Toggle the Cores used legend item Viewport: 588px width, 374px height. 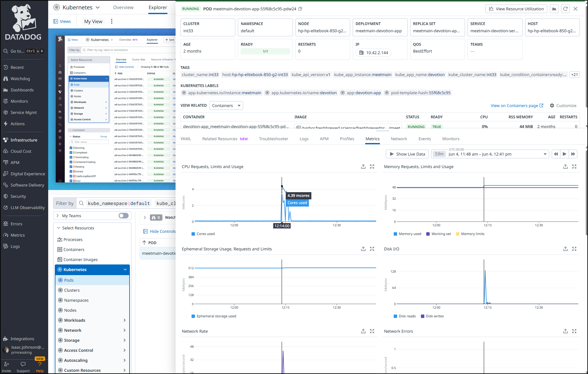click(203, 234)
